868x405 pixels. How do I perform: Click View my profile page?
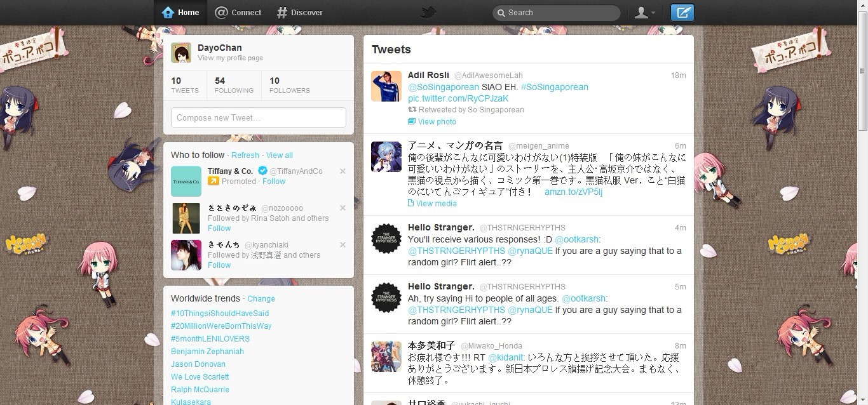click(x=230, y=58)
